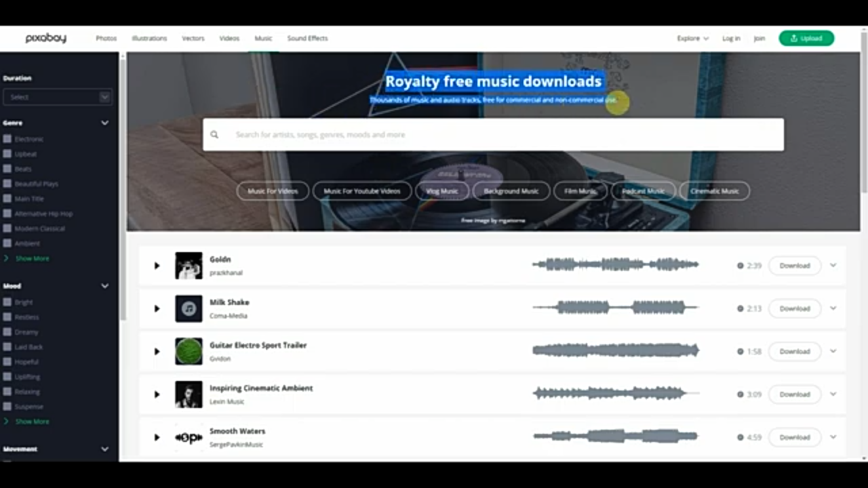This screenshot has height=488, width=868.
Task: Check the Hopeful mood filter
Action: click(x=7, y=362)
